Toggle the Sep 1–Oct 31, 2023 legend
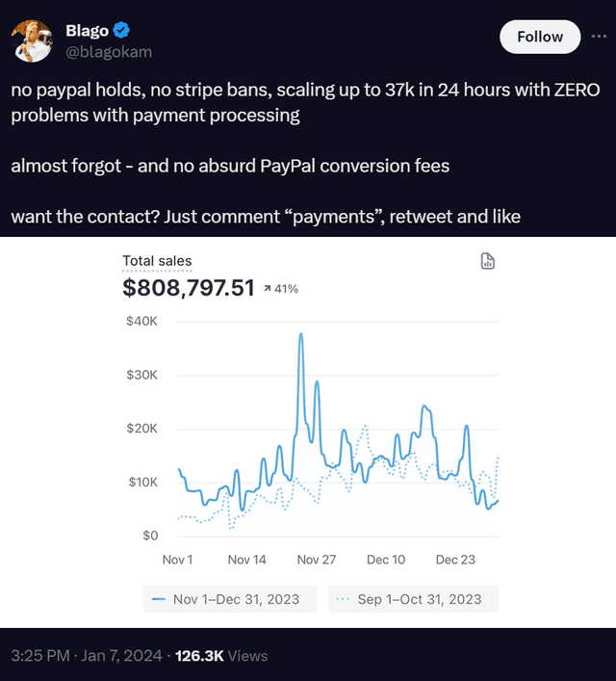This screenshot has width=616, height=681. [x=413, y=599]
